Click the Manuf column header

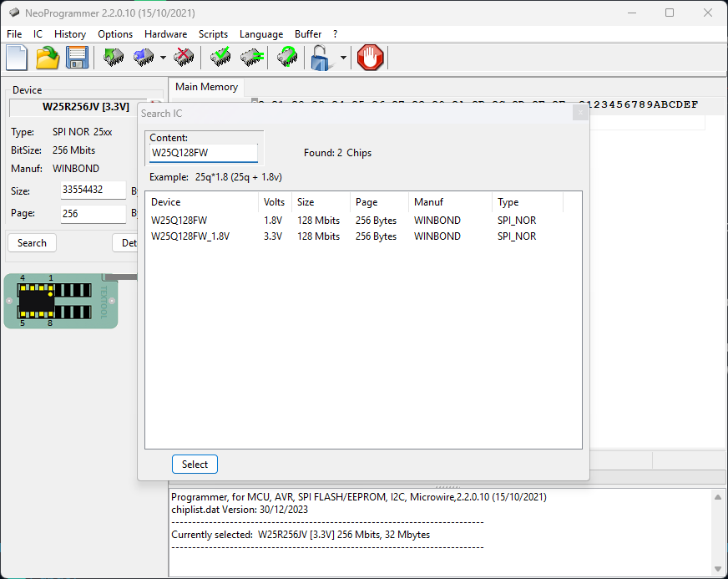pyautogui.click(x=450, y=202)
